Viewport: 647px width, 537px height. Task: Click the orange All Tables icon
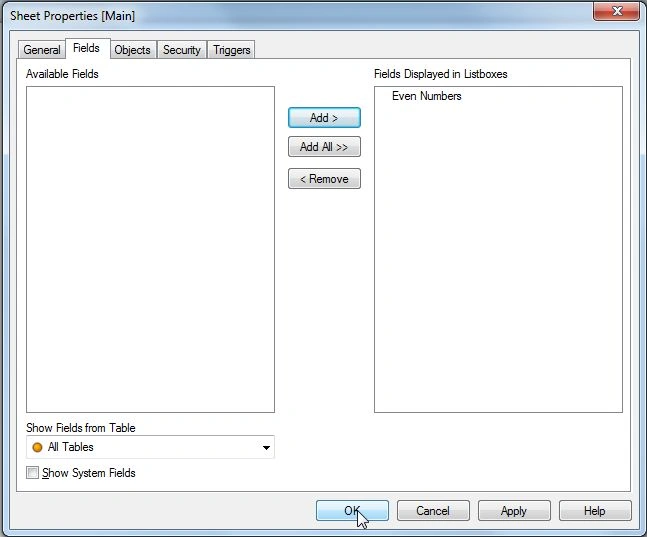click(x=37, y=447)
